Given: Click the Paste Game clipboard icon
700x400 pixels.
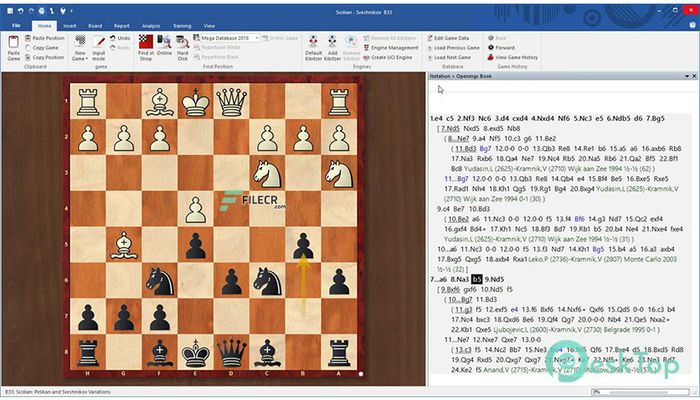Looking at the screenshot, I should click(13, 42).
